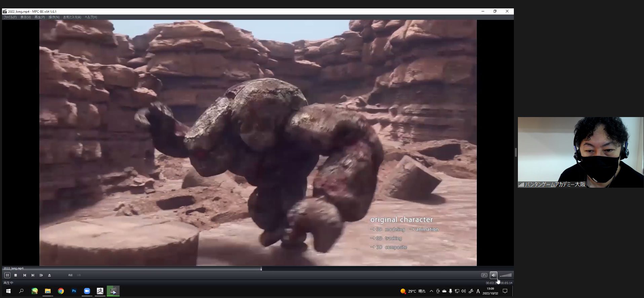Open the green globe app in taskbar
The width and height of the screenshot is (644, 298).
(35, 291)
